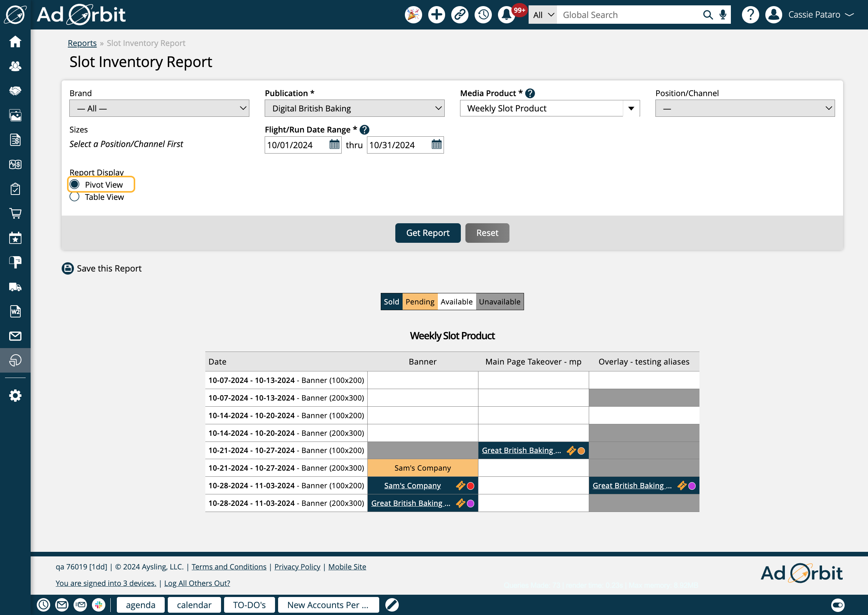The image size is (868, 615).
Task: Open the recent history clock icon in header
Action: point(483,15)
